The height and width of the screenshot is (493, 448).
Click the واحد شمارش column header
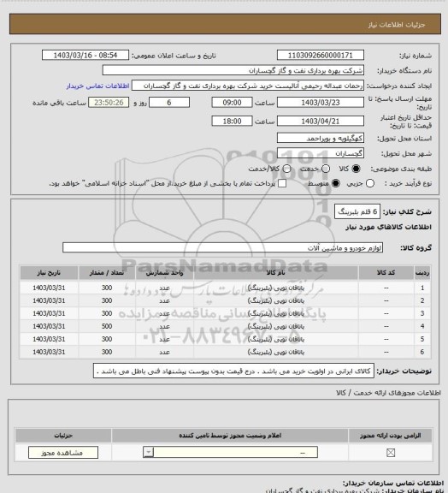click(x=164, y=273)
